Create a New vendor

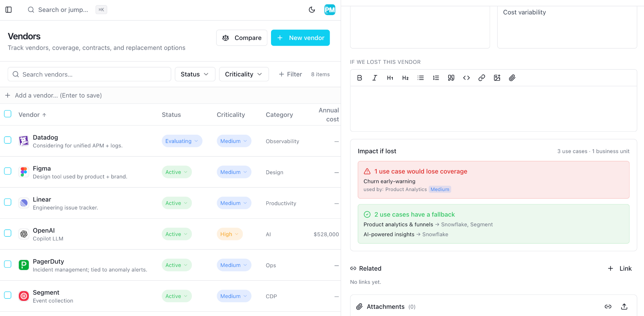300,38
